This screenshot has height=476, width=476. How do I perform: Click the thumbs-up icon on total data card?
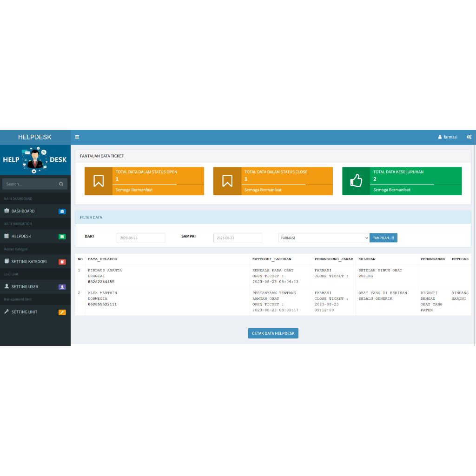356,181
